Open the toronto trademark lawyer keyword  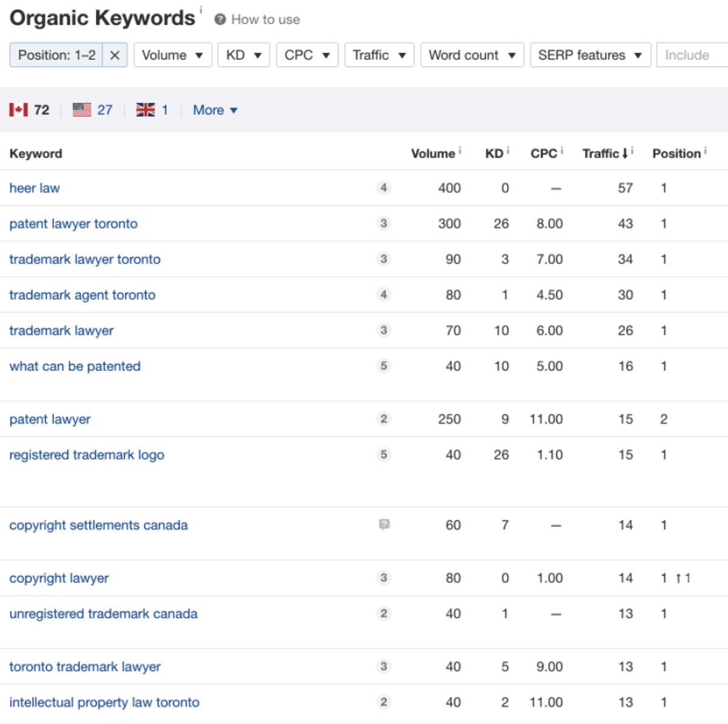point(85,667)
